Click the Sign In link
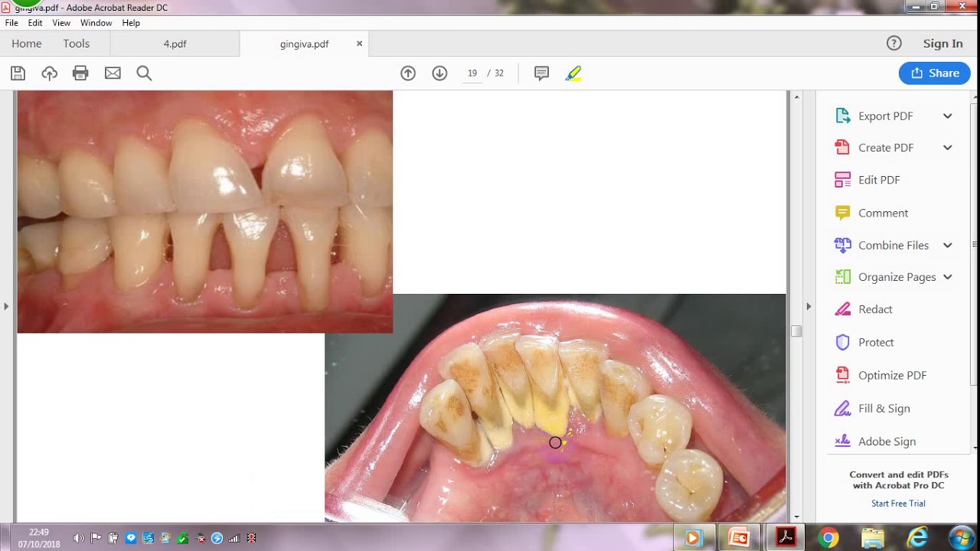 [x=943, y=44]
